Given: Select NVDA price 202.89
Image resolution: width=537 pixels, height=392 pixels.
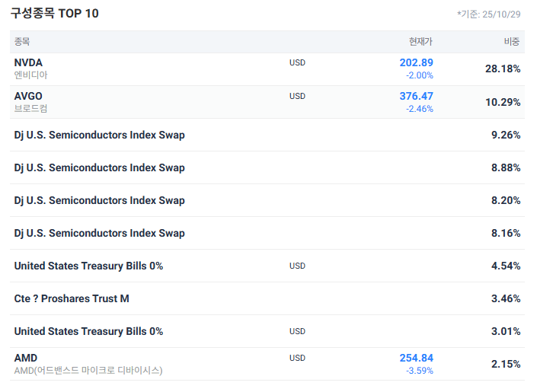Looking at the screenshot, I should tap(416, 62).
